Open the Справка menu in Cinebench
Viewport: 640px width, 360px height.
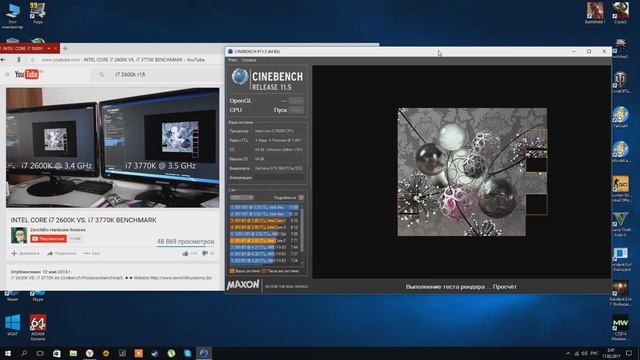249,60
